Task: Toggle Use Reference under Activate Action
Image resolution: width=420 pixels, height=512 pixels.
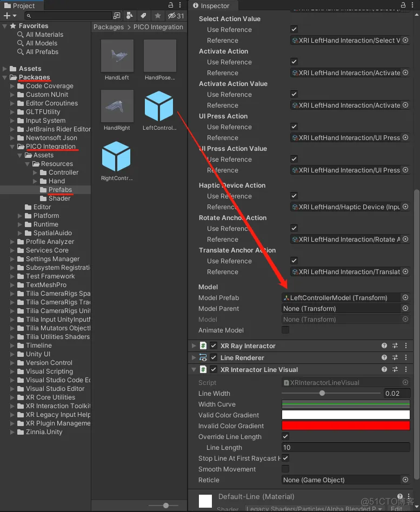Action: pyautogui.click(x=294, y=62)
